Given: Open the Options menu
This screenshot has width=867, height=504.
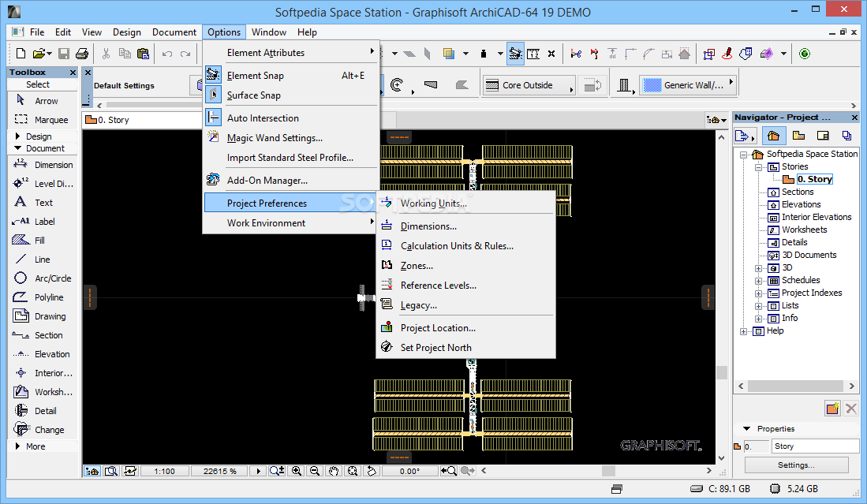Looking at the screenshot, I should [224, 32].
